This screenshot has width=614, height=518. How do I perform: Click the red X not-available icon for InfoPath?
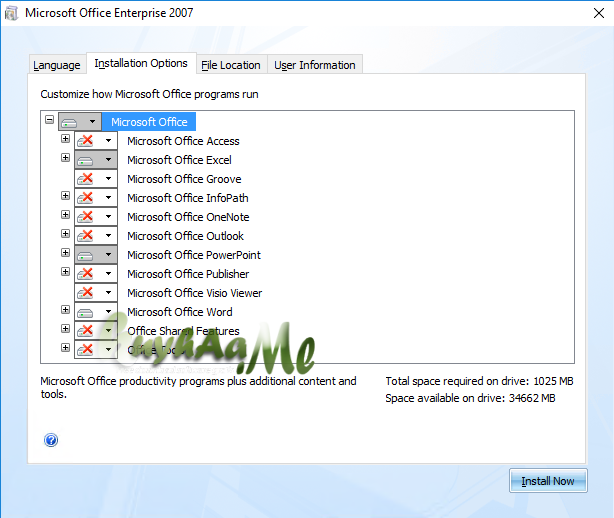tap(85, 197)
